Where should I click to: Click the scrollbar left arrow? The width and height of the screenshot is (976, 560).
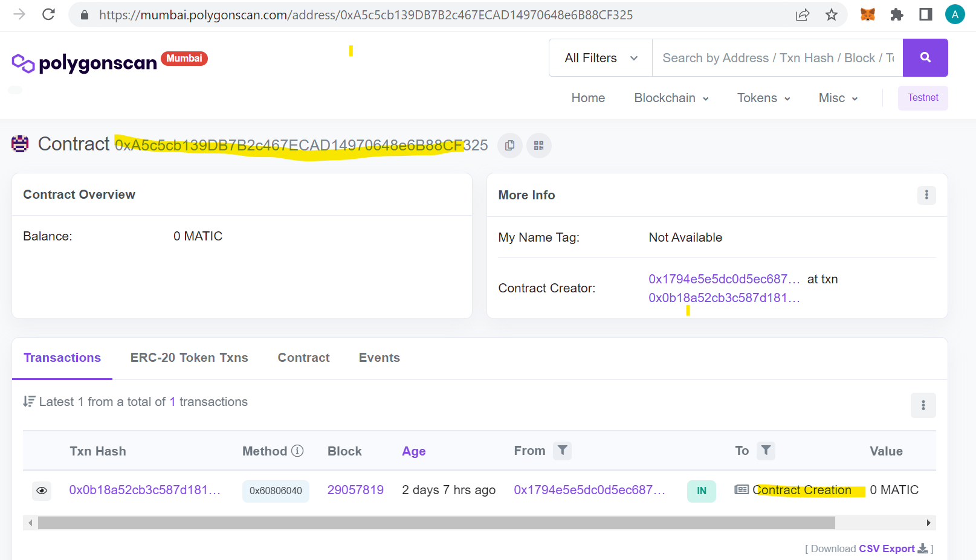tap(30, 523)
